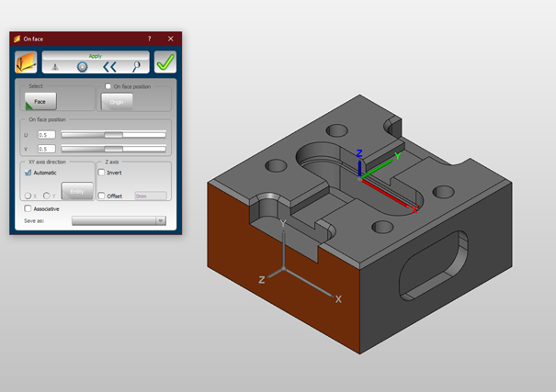Click the On face coordinate system icon
Viewport: 556px width, 392px height.
coord(26,62)
